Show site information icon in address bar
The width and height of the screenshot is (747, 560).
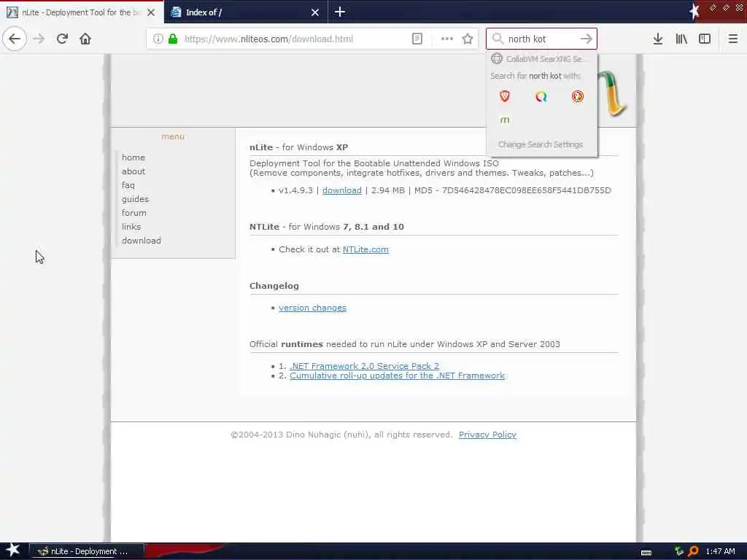158,39
